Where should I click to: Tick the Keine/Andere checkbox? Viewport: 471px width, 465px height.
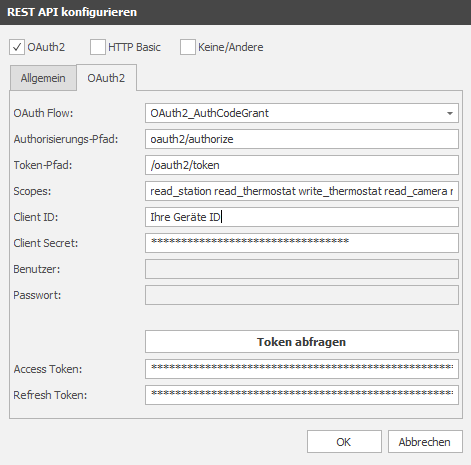188,47
